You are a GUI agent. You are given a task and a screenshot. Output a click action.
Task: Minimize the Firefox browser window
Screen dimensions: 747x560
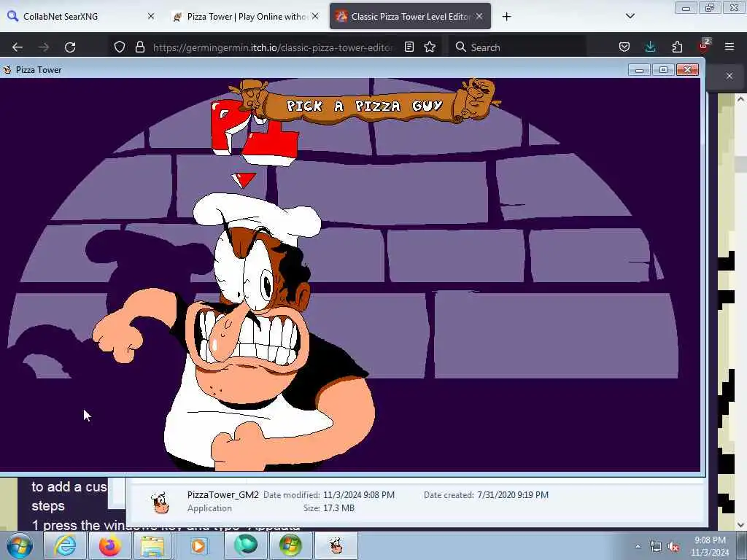(686, 8)
